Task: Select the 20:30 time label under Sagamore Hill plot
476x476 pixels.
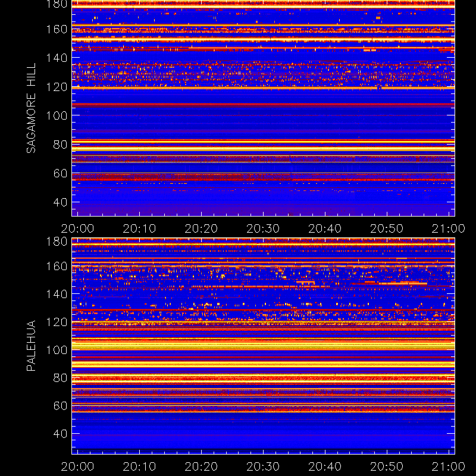Action: (x=263, y=228)
